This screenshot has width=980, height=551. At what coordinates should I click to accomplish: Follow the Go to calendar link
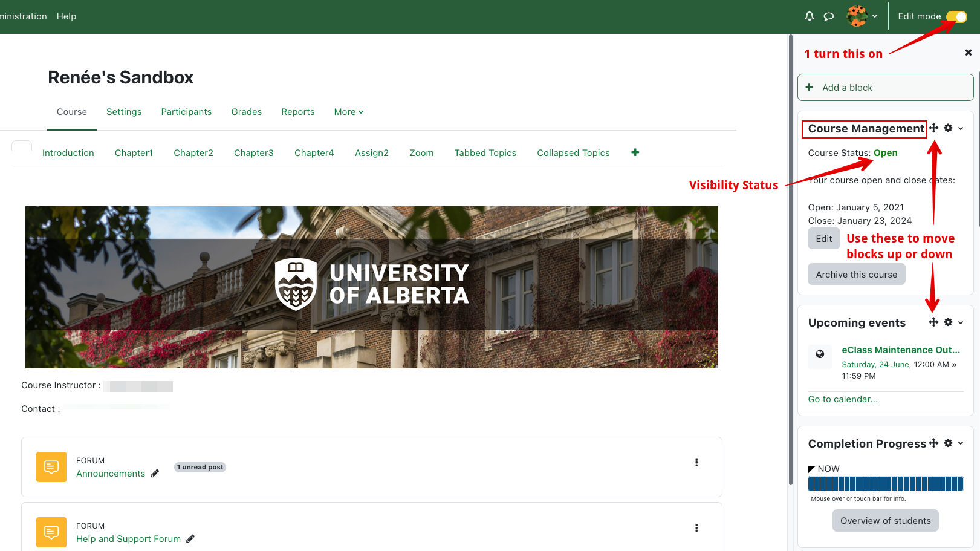point(843,399)
